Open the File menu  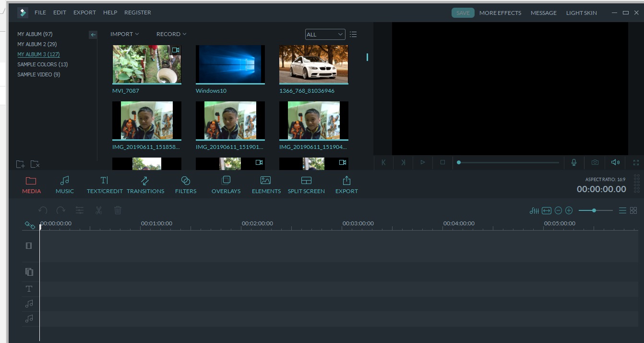pos(40,12)
